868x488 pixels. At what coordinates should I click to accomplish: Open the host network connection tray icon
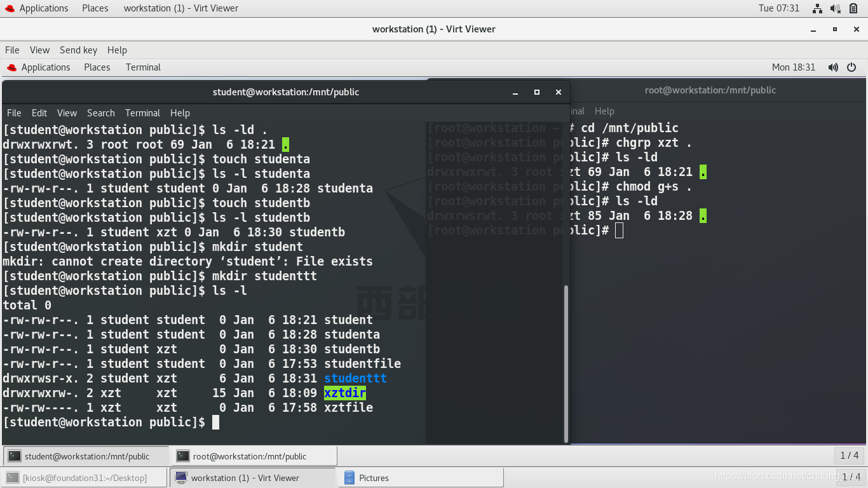pos(817,8)
